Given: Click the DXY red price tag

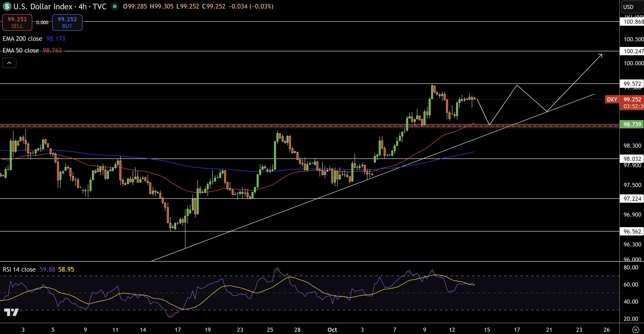Looking at the screenshot, I should tap(612, 100).
